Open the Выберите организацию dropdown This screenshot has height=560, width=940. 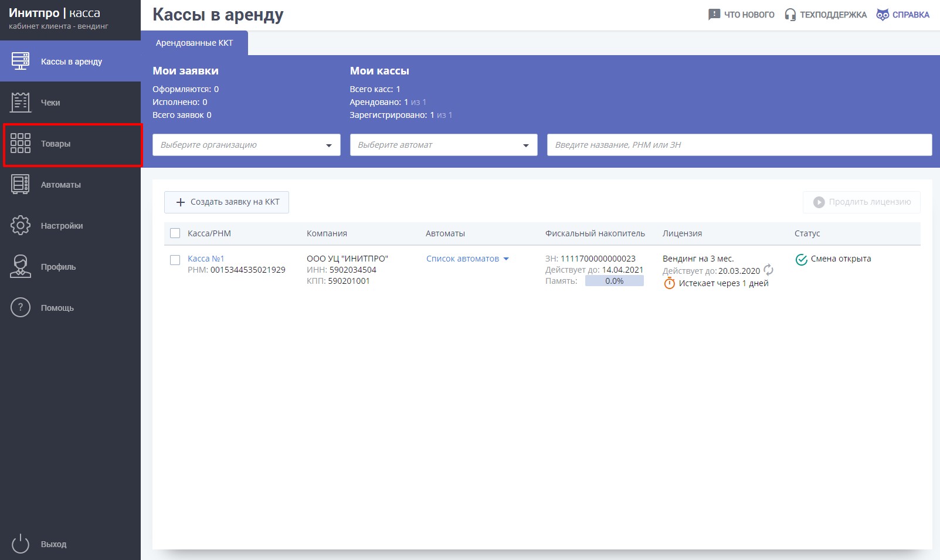246,145
